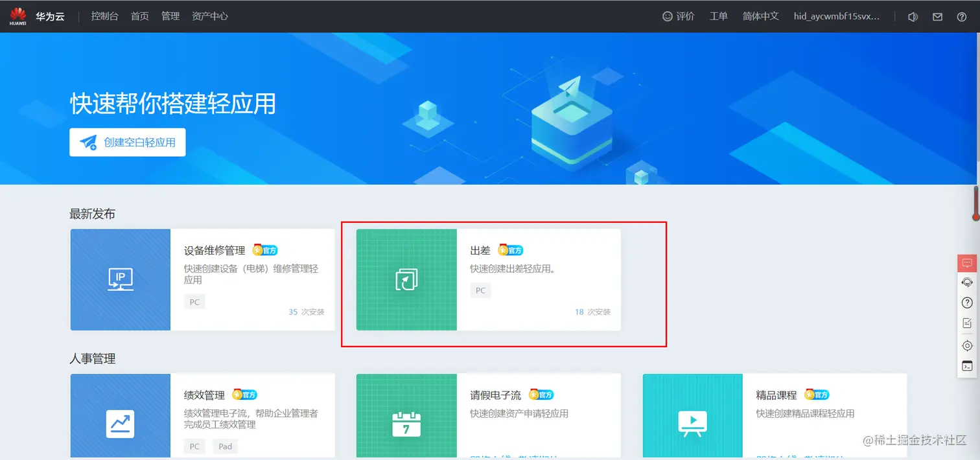The image size is (980, 460).
Task: Open the 评价 smiley rating menu
Action: 679,16
